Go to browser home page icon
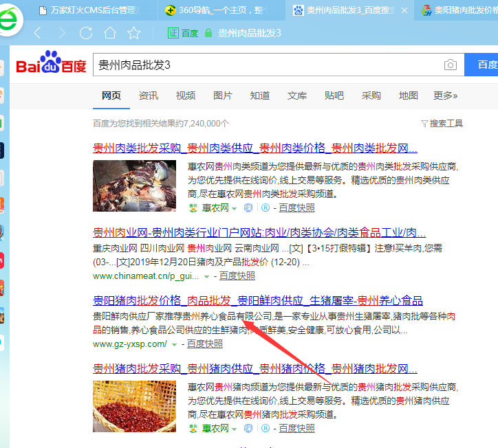 point(110,33)
